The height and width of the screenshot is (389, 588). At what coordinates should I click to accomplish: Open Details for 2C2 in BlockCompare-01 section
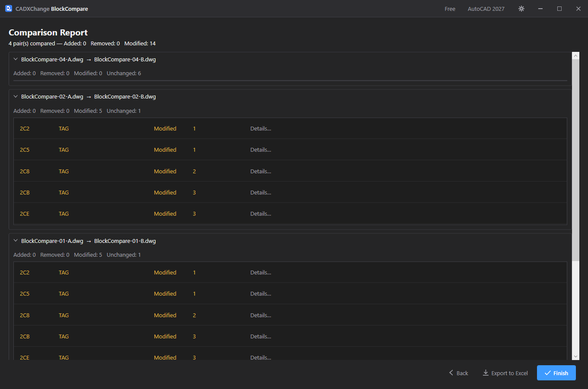pos(261,272)
